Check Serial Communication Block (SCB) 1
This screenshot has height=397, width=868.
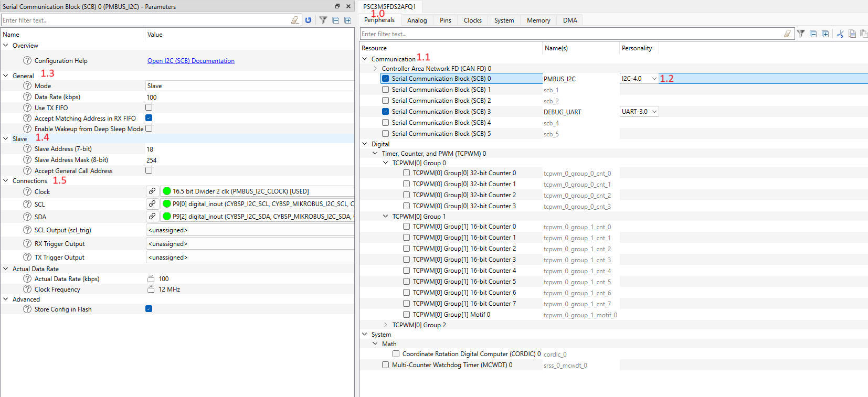[x=386, y=90]
